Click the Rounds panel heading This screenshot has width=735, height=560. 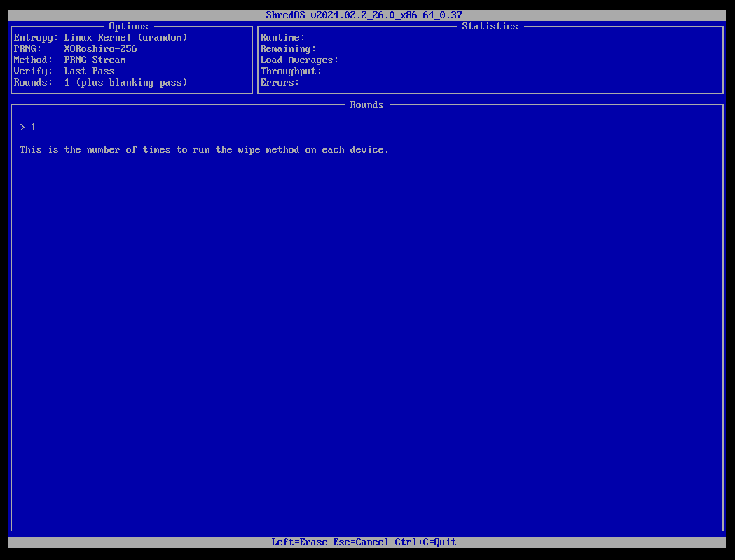366,104
